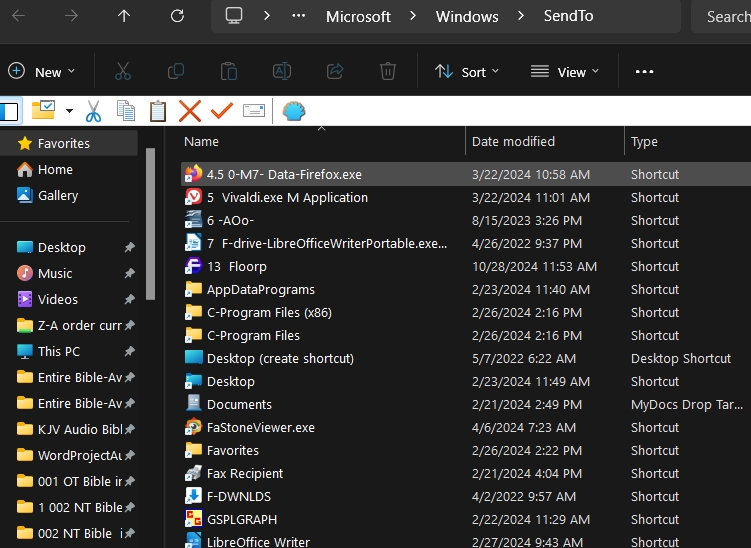751x548 pixels.
Task: Expand chevron after Windows in address bar
Action: click(521, 16)
